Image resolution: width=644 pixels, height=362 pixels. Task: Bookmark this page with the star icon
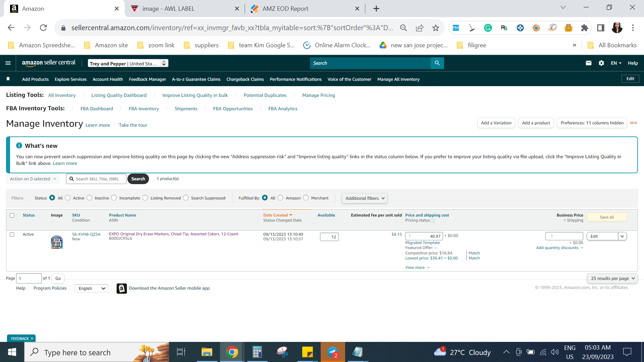pyautogui.click(x=435, y=28)
